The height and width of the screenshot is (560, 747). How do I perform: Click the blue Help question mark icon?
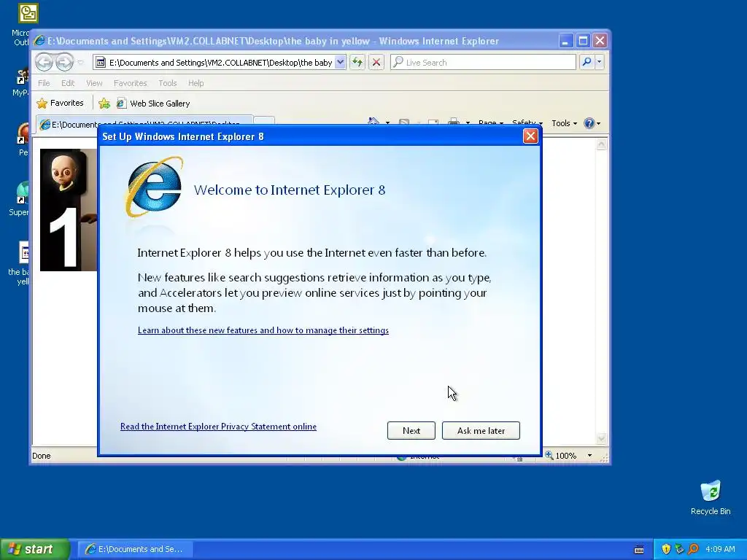(589, 123)
